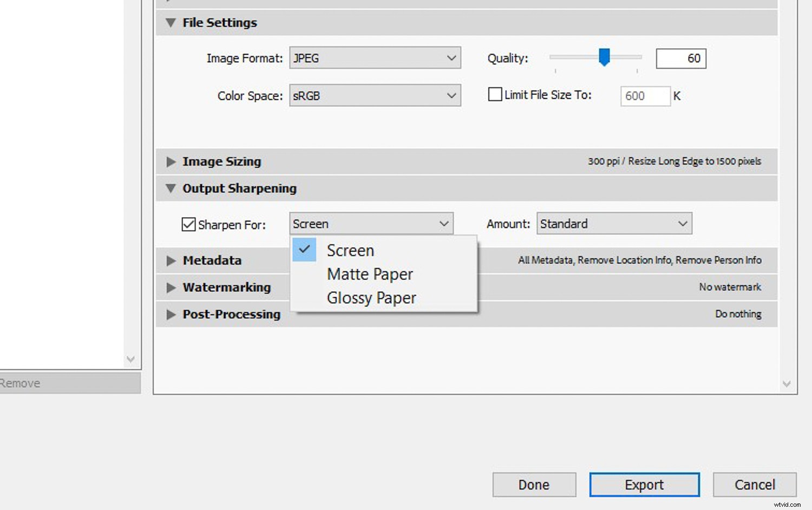
Task: Open the Image Format dropdown
Action: (375, 58)
